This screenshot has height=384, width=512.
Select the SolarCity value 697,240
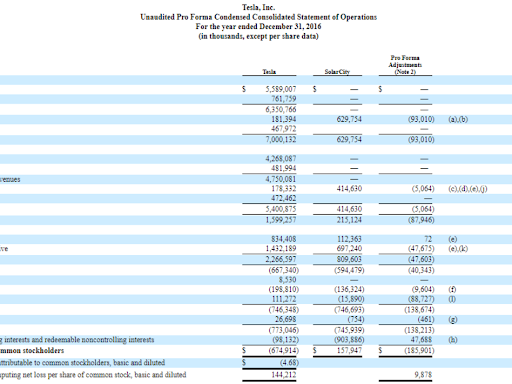tap(349, 248)
